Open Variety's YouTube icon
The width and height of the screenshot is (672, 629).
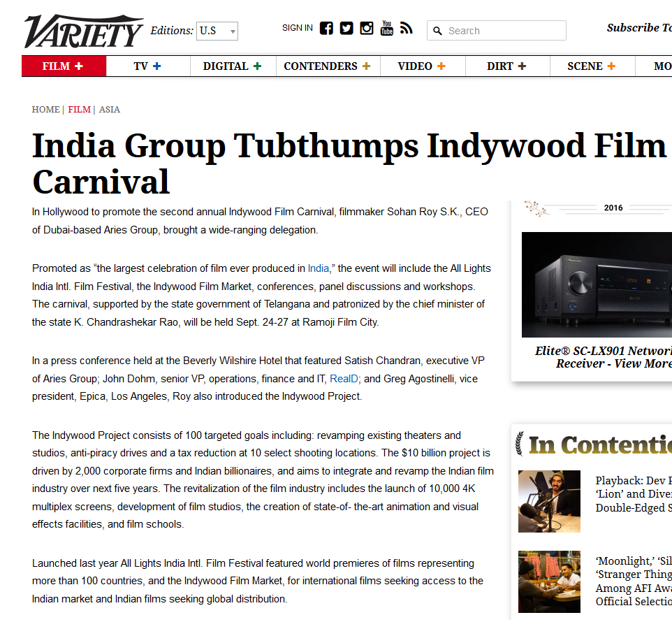pos(386,28)
